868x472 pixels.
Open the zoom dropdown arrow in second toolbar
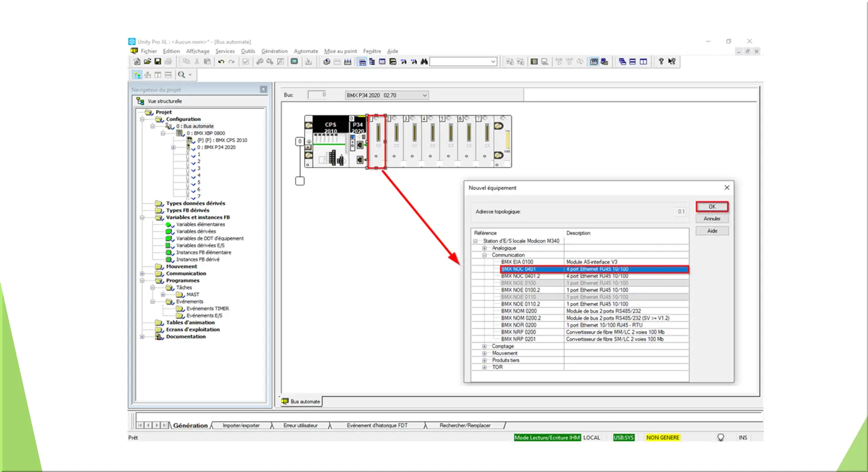click(x=190, y=75)
